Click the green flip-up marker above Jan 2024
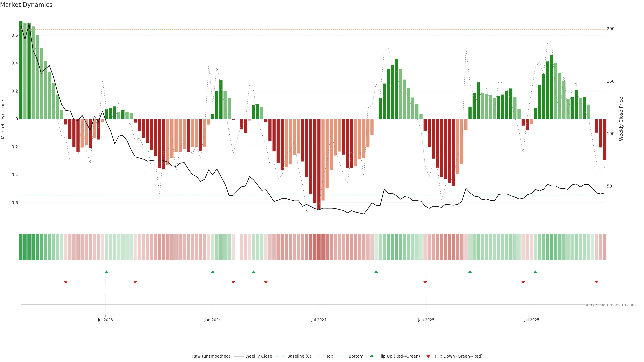The height and width of the screenshot is (362, 644). pyautogui.click(x=213, y=272)
